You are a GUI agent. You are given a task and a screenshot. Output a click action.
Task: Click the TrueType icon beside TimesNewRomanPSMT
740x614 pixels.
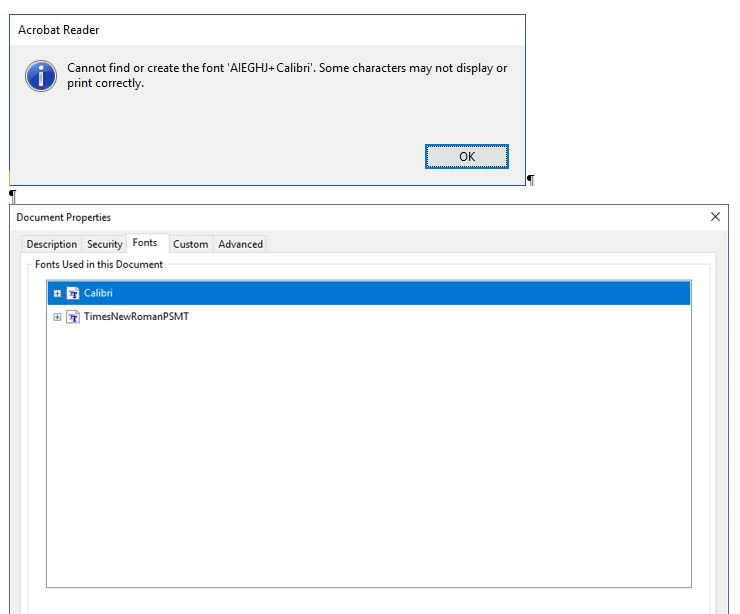[x=73, y=317]
